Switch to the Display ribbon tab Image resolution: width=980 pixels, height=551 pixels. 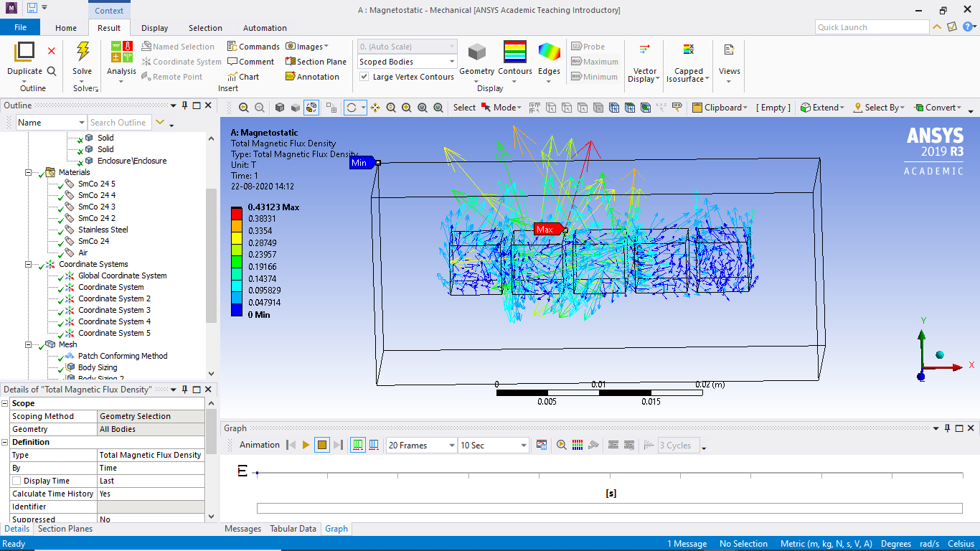coord(154,28)
